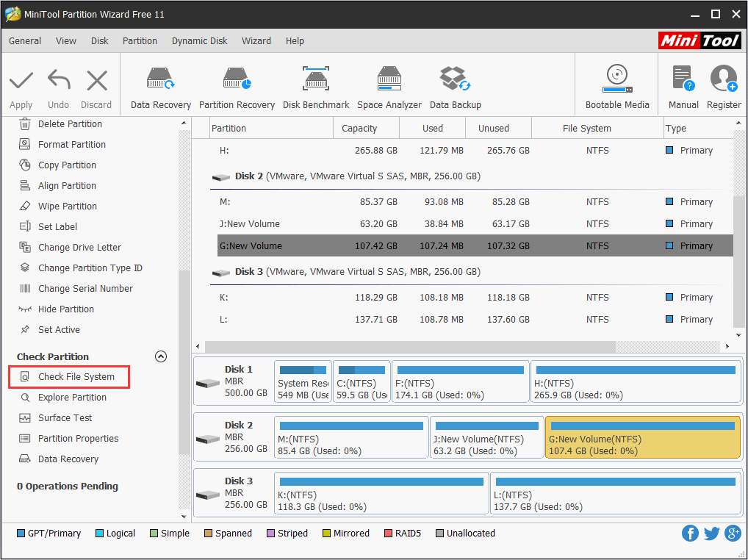Open the Dynamic Disk menu
Viewport: 748px width, 560px height.
click(x=199, y=41)
